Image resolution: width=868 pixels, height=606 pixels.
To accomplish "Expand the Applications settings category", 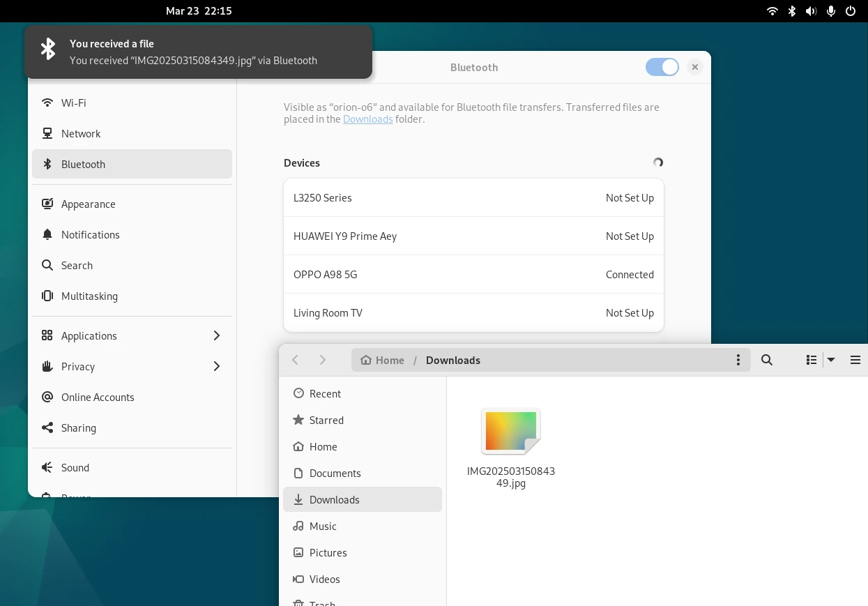I will point(132,335).
